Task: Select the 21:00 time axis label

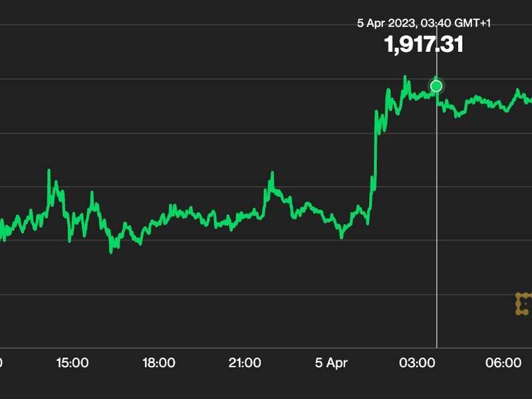Action: (x=245, y=362)
